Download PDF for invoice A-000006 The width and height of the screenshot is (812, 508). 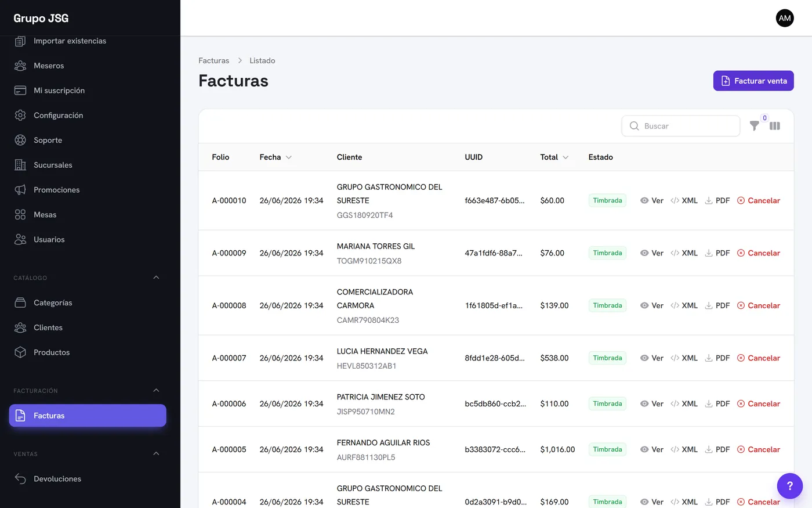click(x=717, y=403)
